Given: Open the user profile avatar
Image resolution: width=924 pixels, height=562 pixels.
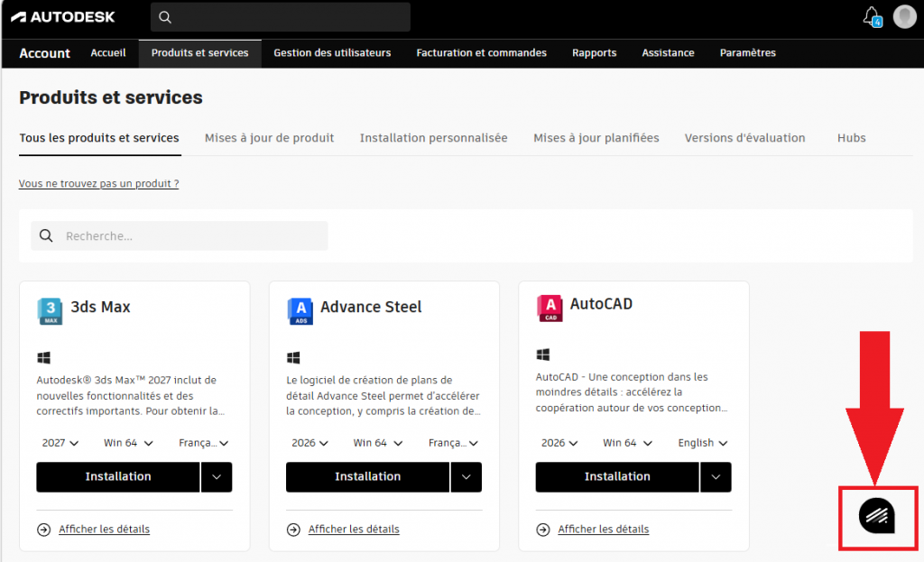Looking at the screenshot, I should [904, 16].
